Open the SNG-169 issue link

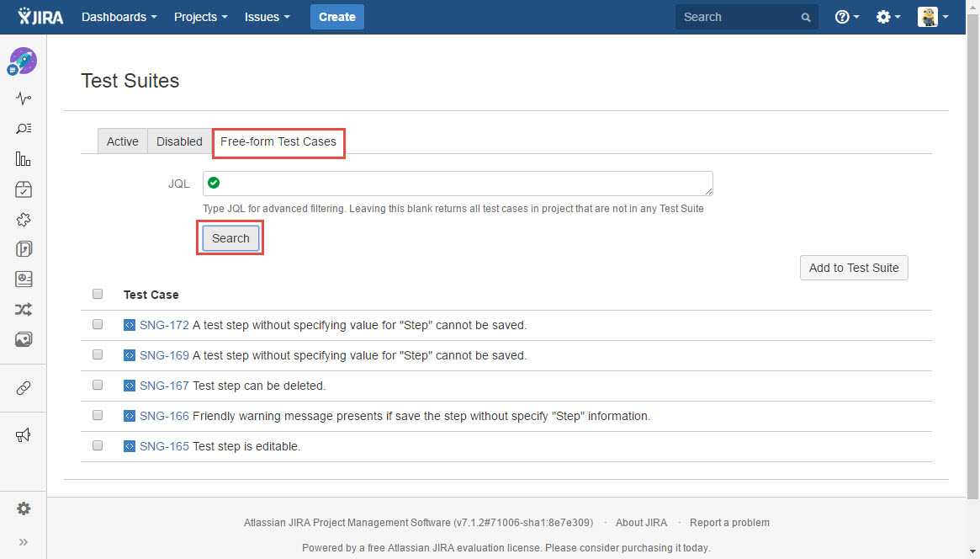pyautogui.click(x=164, y=355)
